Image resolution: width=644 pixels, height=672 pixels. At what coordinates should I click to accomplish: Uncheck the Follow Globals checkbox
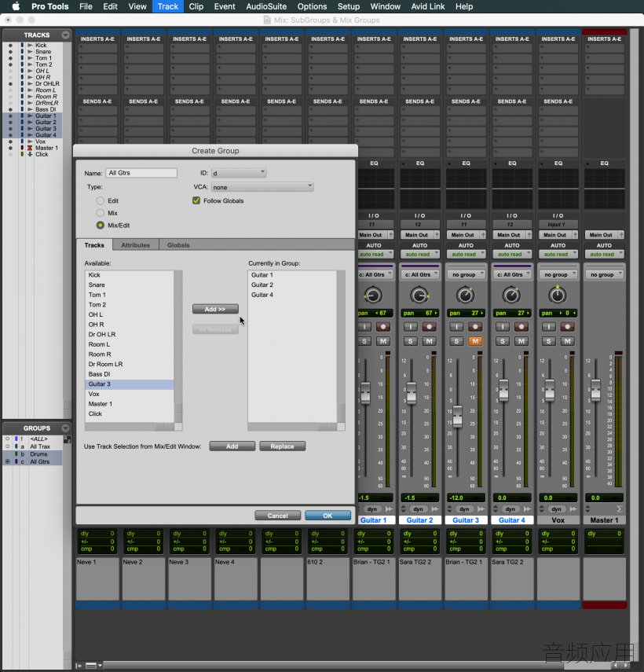tap(196, 200)
